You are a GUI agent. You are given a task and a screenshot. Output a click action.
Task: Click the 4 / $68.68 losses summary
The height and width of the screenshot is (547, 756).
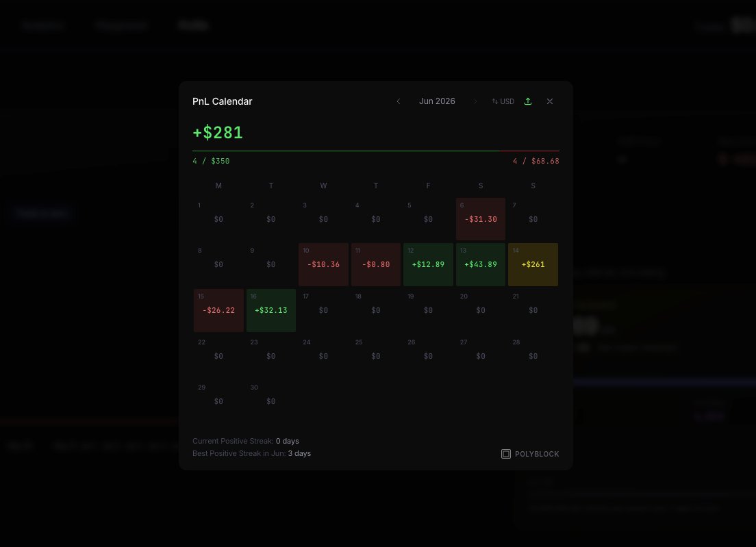535,161
